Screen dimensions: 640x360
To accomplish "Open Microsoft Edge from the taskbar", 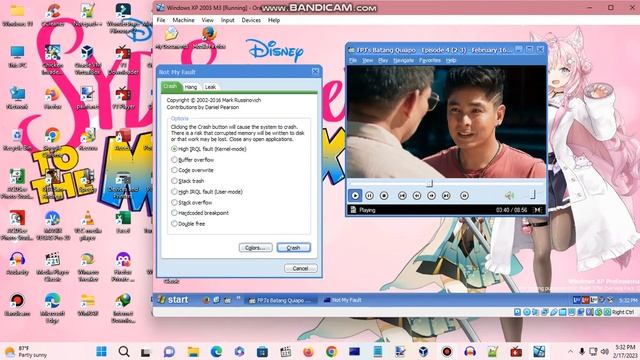I will (216, 351).
